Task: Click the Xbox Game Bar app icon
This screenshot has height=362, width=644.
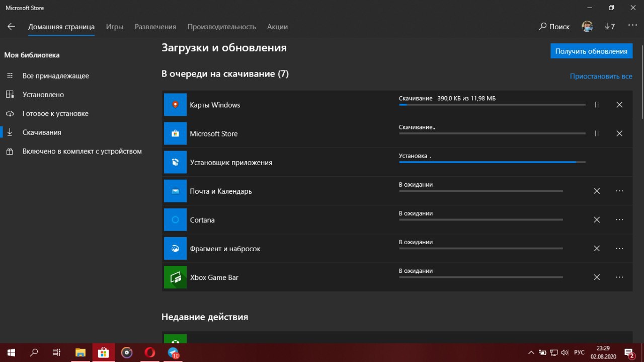Action: 175,277
